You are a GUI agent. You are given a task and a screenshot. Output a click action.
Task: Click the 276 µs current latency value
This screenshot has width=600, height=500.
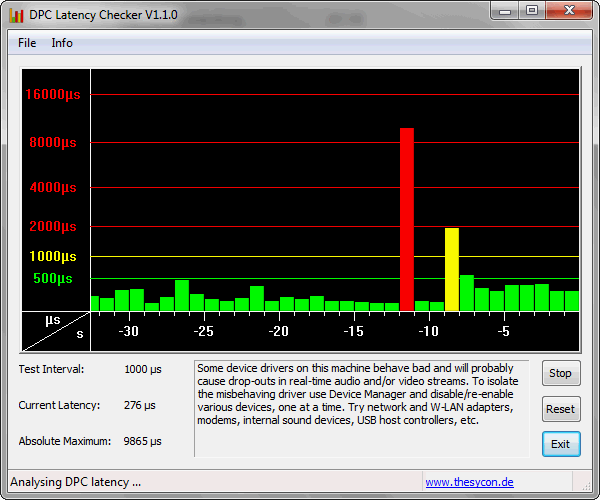pos(140,405)
